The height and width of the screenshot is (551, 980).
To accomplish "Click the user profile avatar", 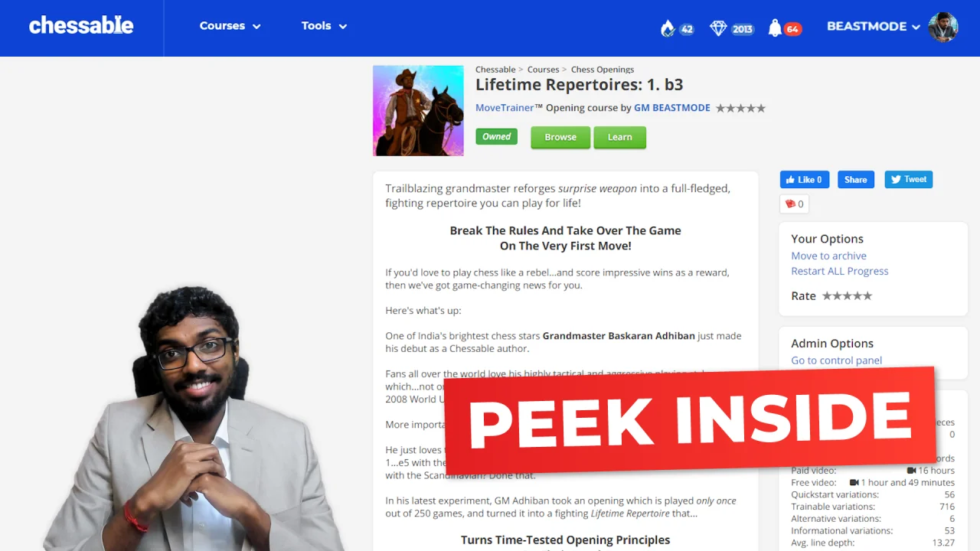I will (x=942, y=27).
